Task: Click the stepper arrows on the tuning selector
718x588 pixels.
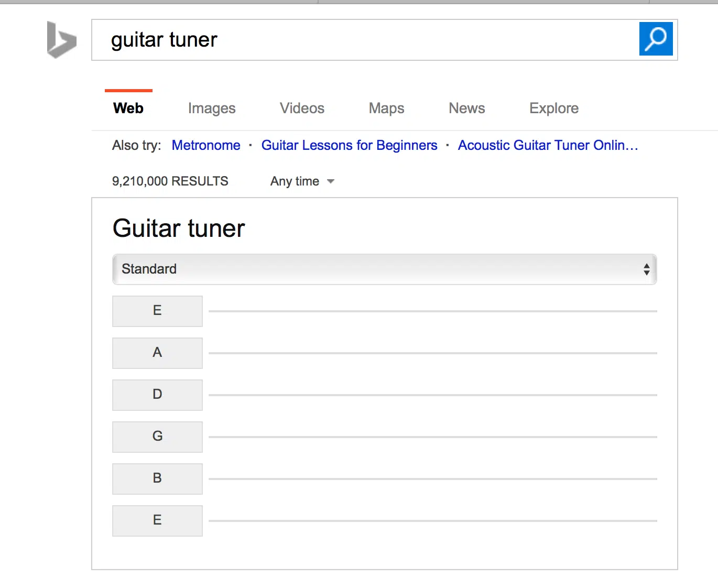Action: click(646, 269)
